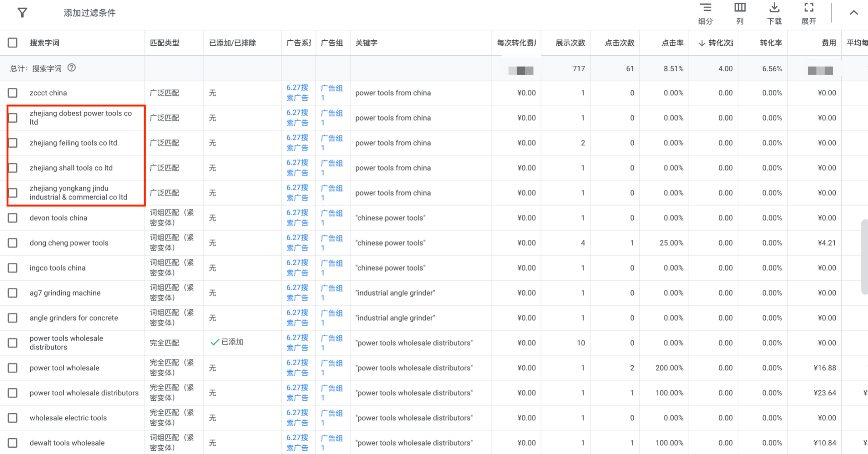The height and width of the screenshot is (454, 868).
Task: Open 6.27搜索广告 campaign link in zccct china row
Action: coord(297,93)
